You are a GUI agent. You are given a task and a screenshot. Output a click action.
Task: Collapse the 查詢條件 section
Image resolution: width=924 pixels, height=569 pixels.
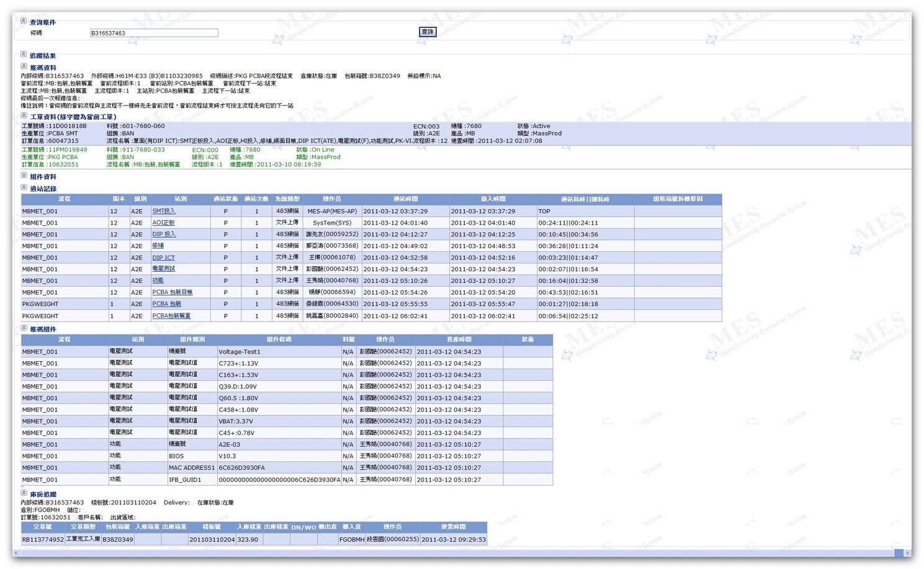coord(24,21)
